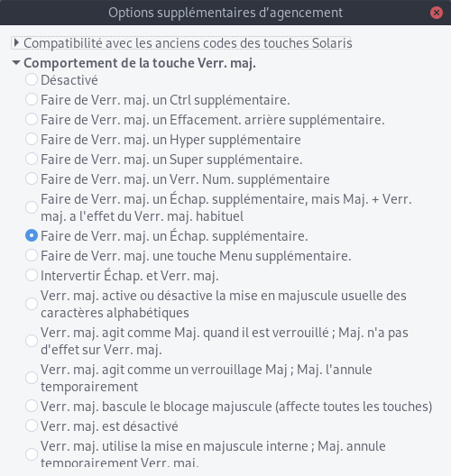Click the selected Échap. supplémentaire radio
Viewport: 451px width, 476px height.
[32, 236]
